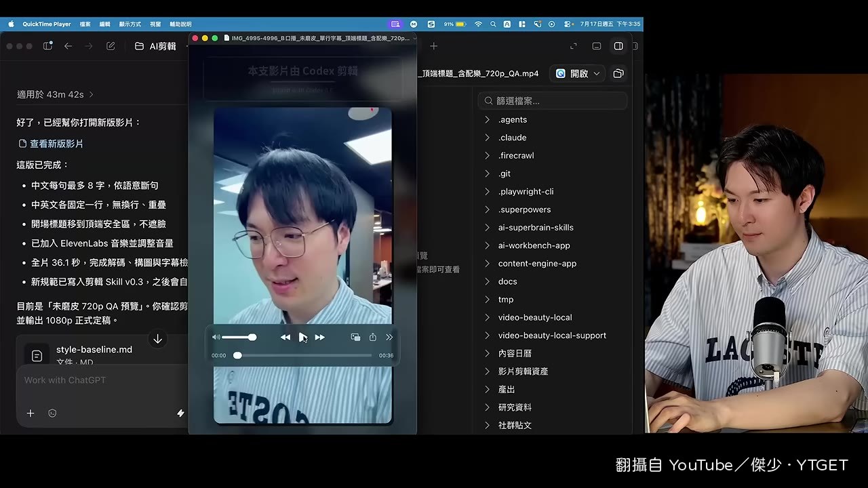
Task: Show more QuickTime controls double-chevron
Action: [389, 337]
